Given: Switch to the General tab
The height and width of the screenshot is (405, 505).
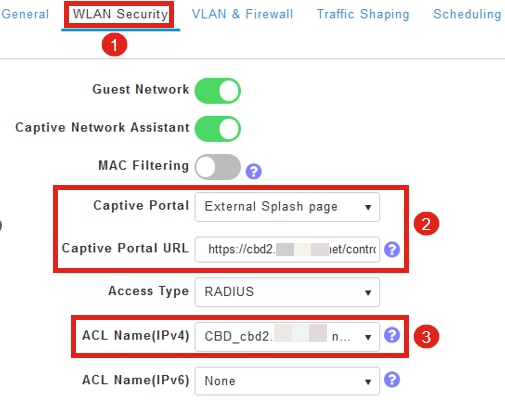Looking at the screenshot, I should point(25,14).
